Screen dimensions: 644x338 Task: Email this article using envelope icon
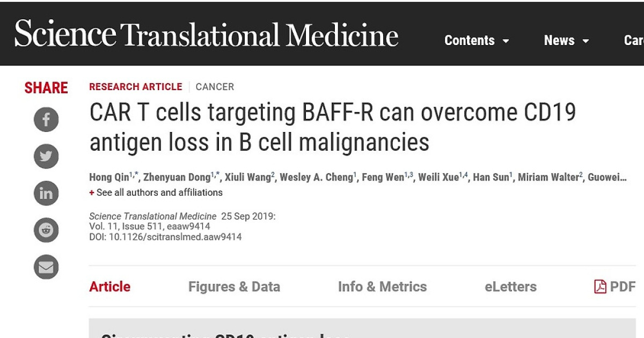46,267
